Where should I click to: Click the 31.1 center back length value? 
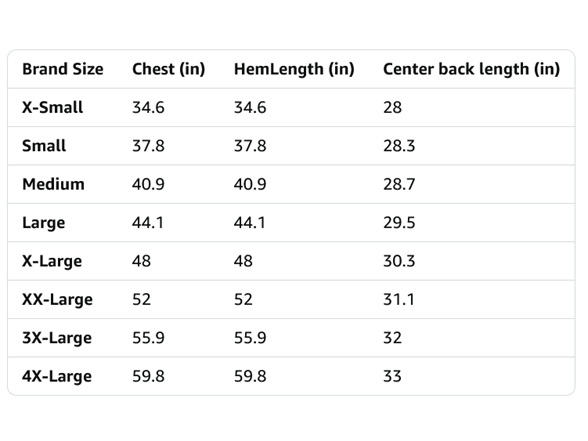(399, 299)
